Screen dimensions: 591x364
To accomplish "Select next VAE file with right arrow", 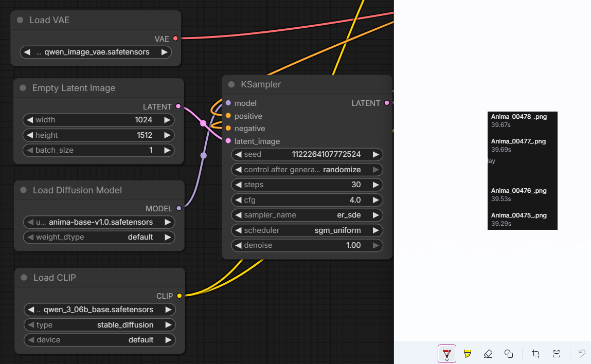I will (164, 52).
